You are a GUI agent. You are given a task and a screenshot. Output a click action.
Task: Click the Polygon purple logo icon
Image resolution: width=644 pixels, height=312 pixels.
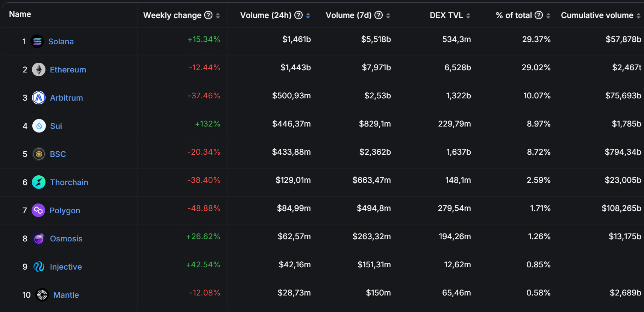[38, 210]
